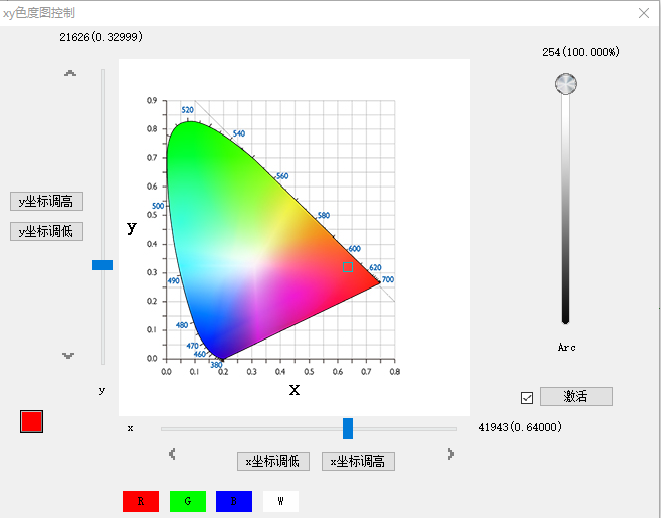The height and width of the screenshot is (518, 661).
Task: Toggle the checkbox beside 激活 button
Action: (x=527, y=398)
